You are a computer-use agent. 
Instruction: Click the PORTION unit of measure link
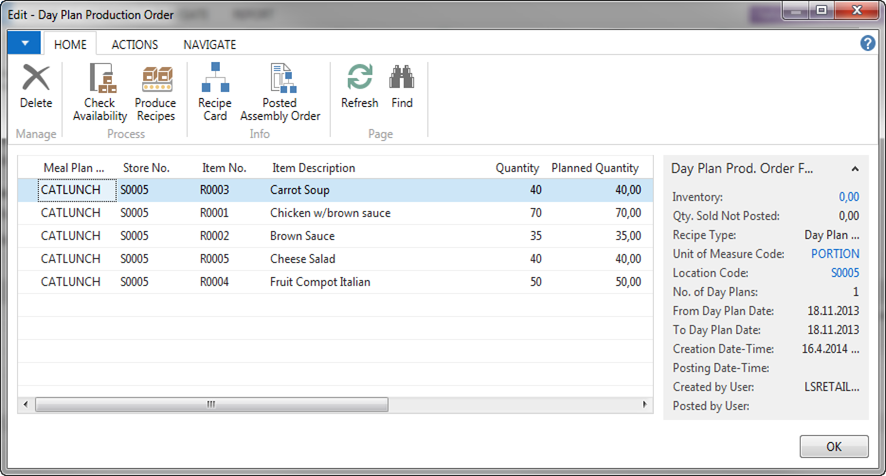click(x=834, y=254)
